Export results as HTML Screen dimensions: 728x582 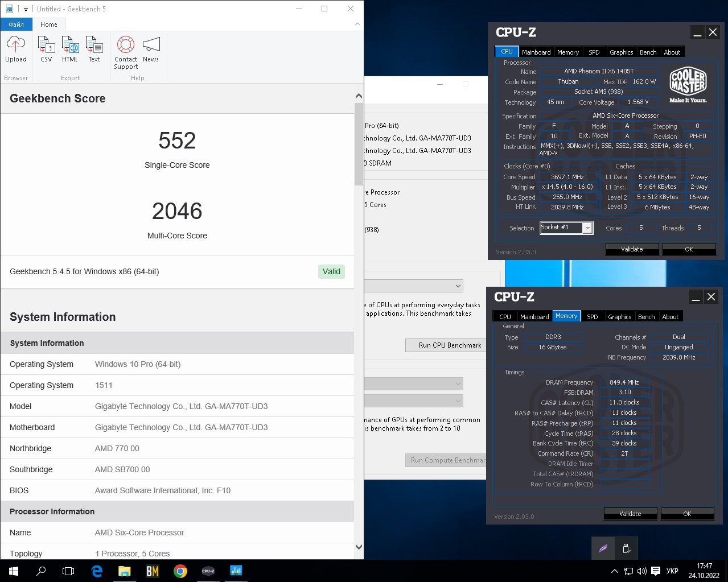70,49
